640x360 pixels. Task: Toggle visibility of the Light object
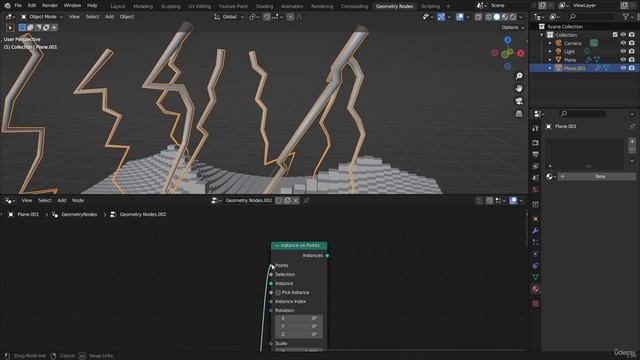pyautogui.click(x=623, y=51)
